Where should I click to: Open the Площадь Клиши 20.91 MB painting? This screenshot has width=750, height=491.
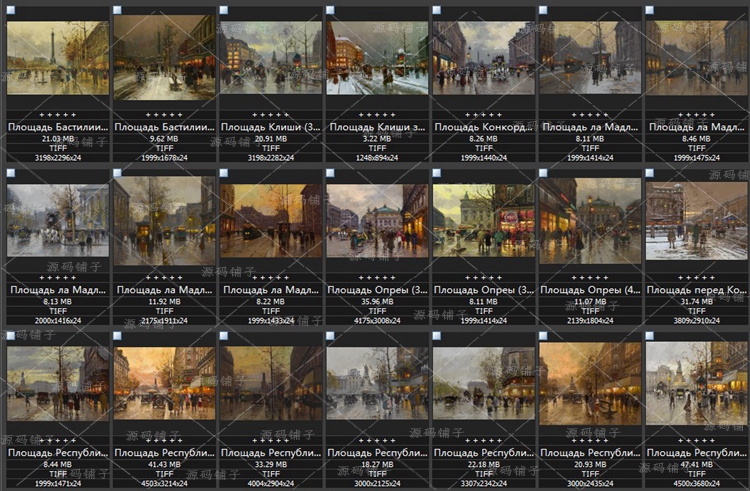(271, 57)
